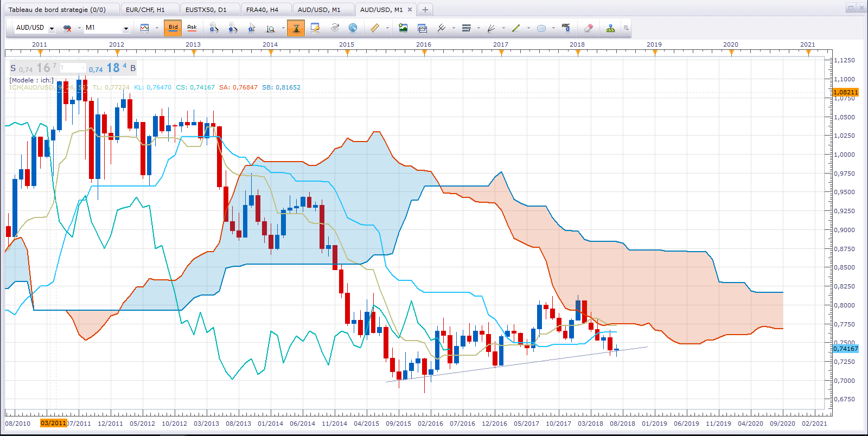
Task: Click the insert image icon
Action: [403, 28]
